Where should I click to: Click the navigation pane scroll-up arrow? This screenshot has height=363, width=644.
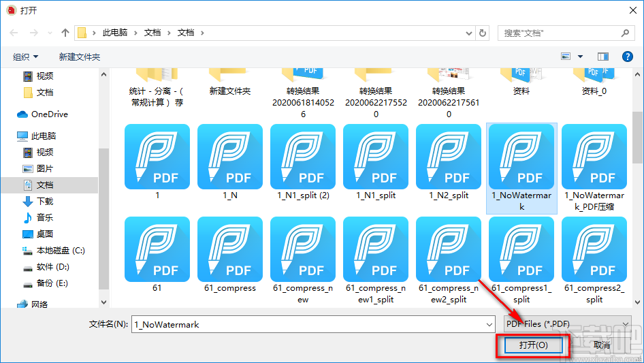pos(103,74)
